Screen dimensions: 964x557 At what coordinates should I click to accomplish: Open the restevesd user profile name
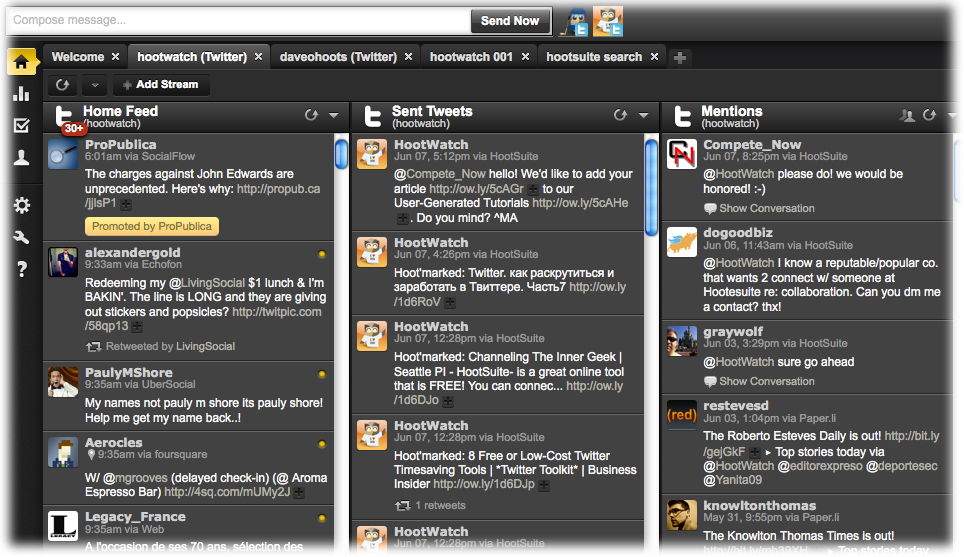pyautogui.click(x=736, y=406)
